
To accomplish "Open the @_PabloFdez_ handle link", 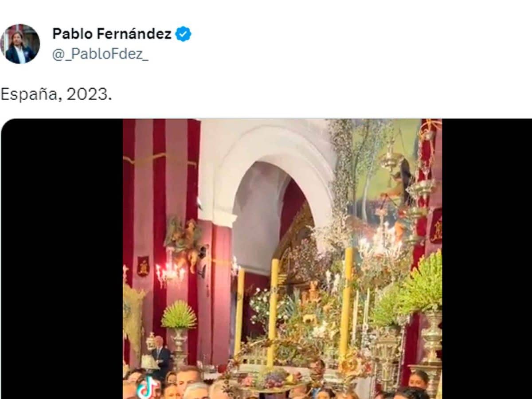I will 100,54.
